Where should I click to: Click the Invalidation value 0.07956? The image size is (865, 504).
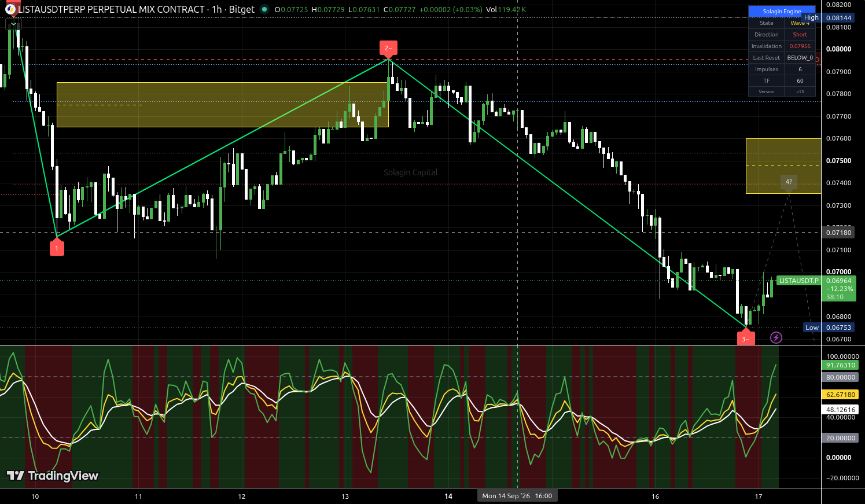[800, 46]
